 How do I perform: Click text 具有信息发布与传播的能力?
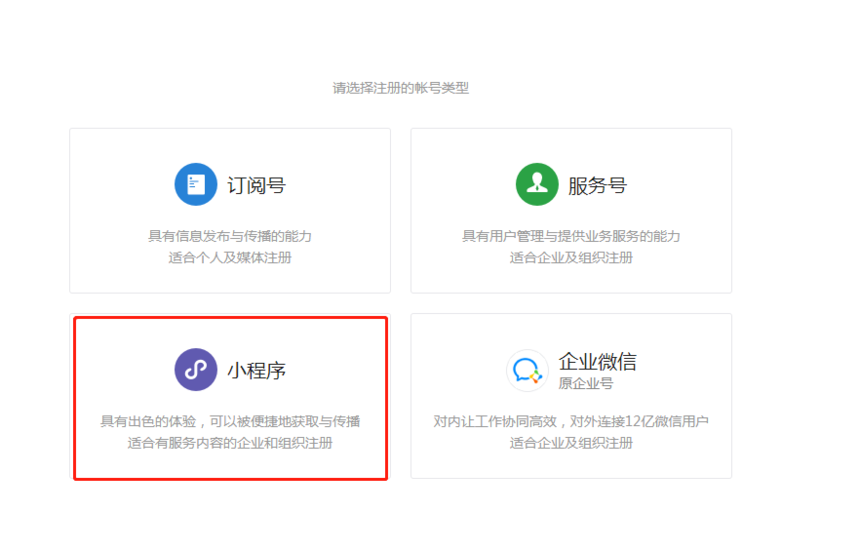[x=230, y=236]
